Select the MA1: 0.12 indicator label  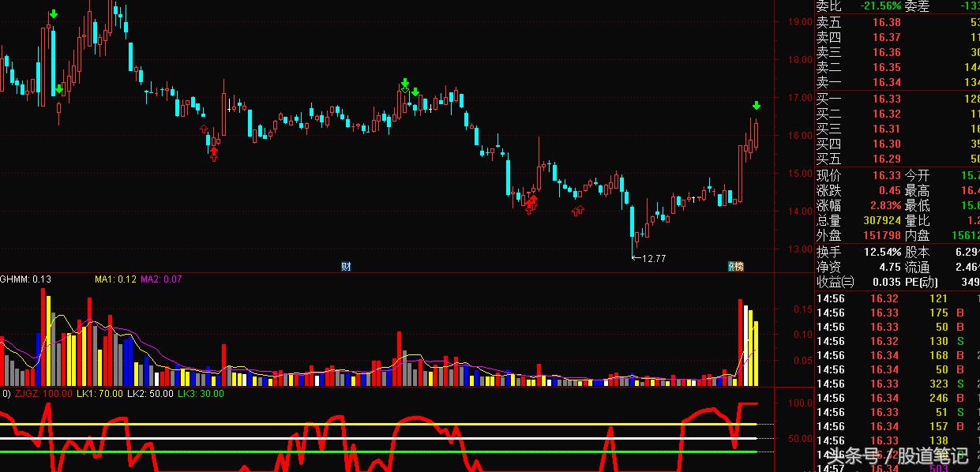tap(115, 279)
